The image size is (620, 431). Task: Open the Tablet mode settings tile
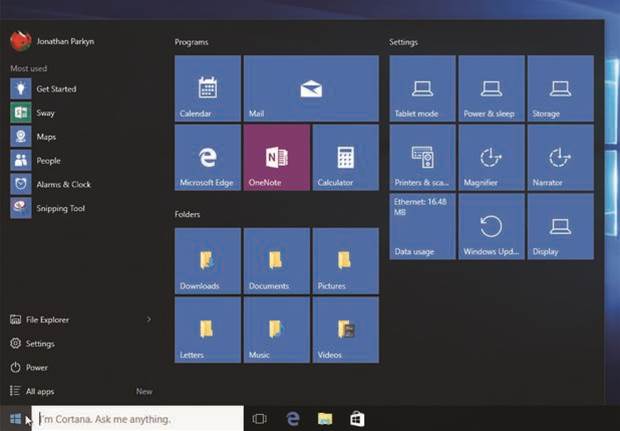(x=422, y=88)
